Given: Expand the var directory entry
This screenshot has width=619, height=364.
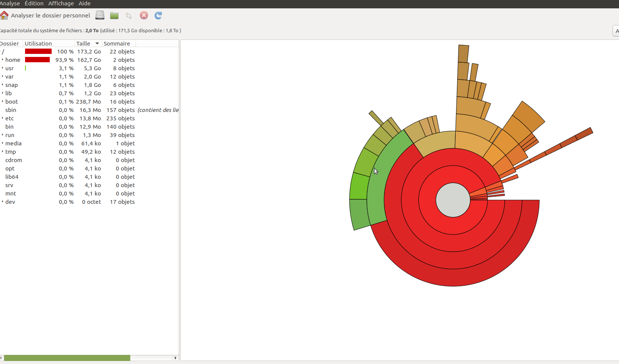Looking at the screenshot, I should point(3,77).
